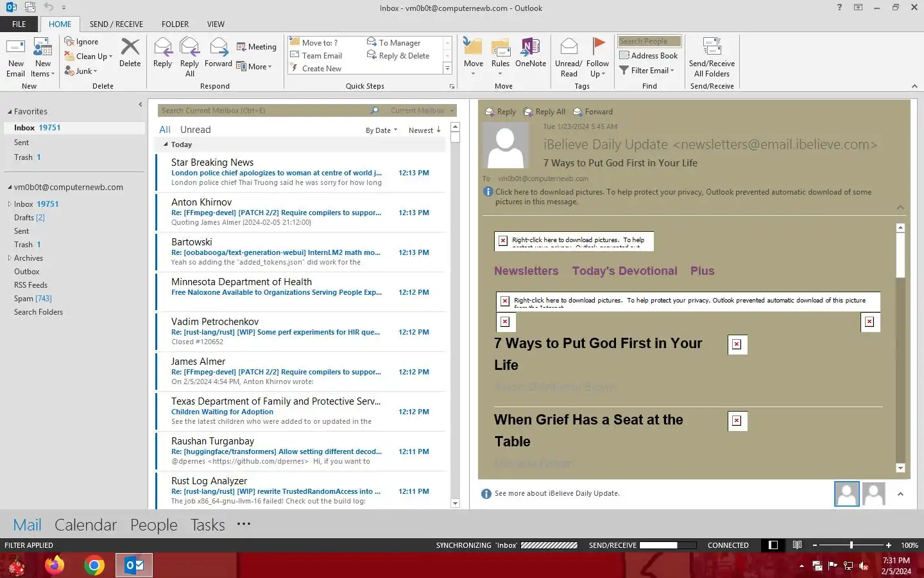Viewport: 924px width, 578px height.
Task: Open the New Items menu
Action: pyautogui.click(x=43, y=57)
